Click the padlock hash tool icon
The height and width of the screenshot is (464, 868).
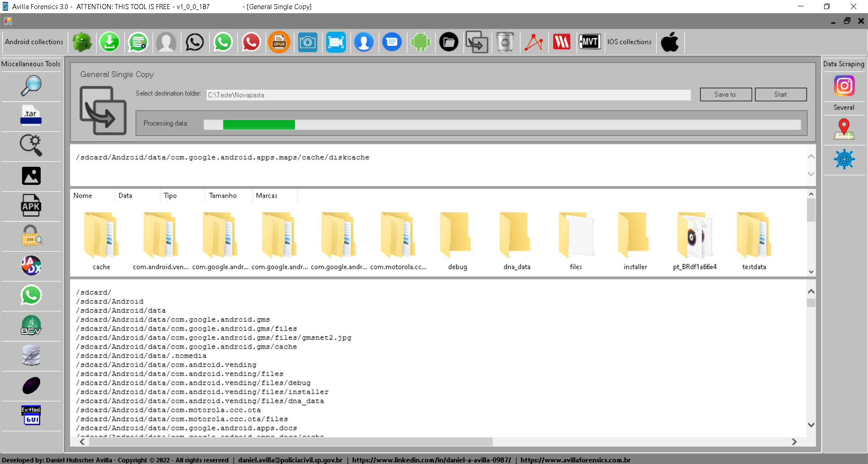pos(31,236)
